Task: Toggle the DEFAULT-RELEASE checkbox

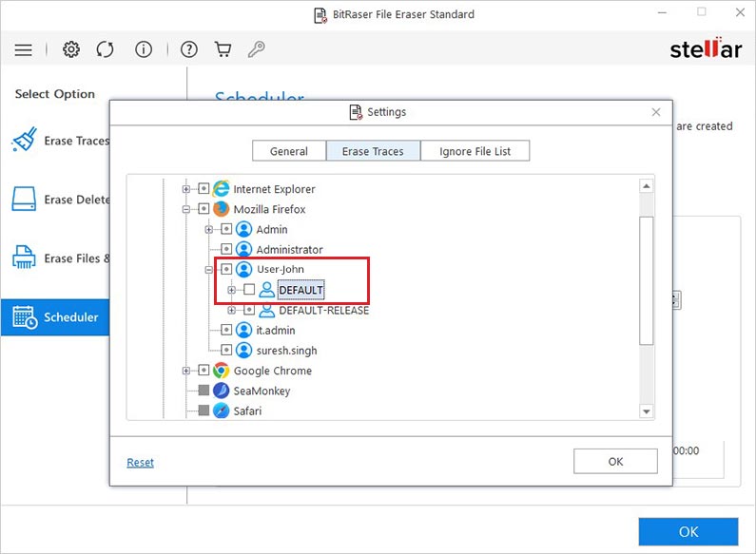Action: coord(249,309)
